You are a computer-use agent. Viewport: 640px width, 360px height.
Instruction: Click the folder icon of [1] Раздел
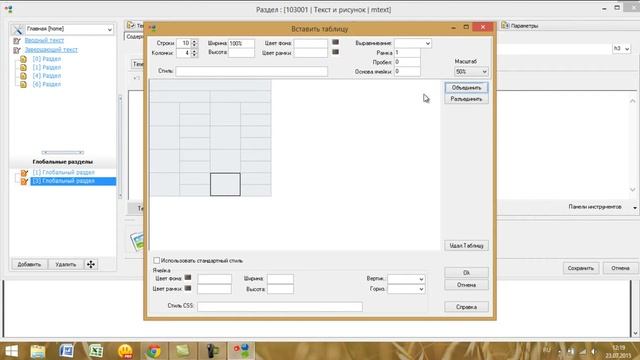coord(24,67)
